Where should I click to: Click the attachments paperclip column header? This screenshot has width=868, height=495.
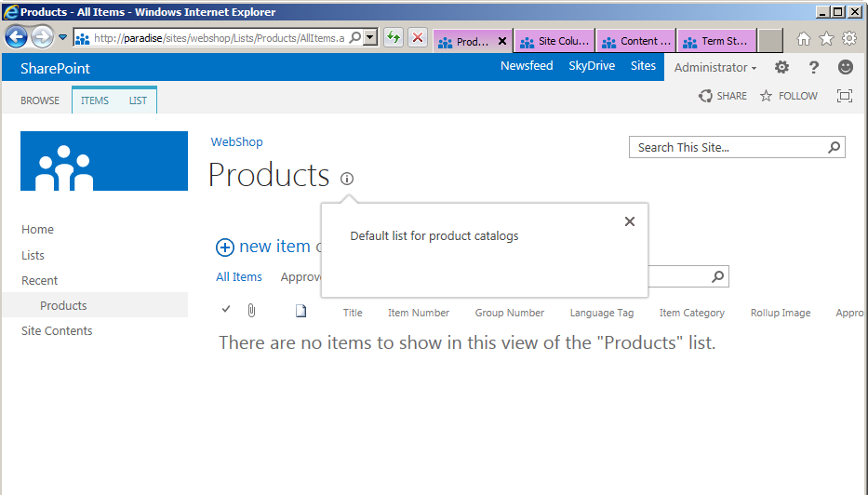[x=251, y=311]
